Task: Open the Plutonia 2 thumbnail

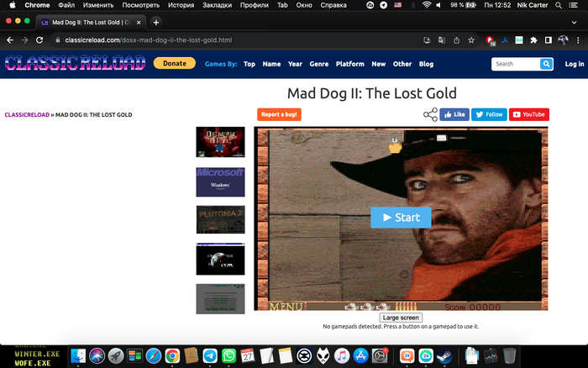Action: 220,219
